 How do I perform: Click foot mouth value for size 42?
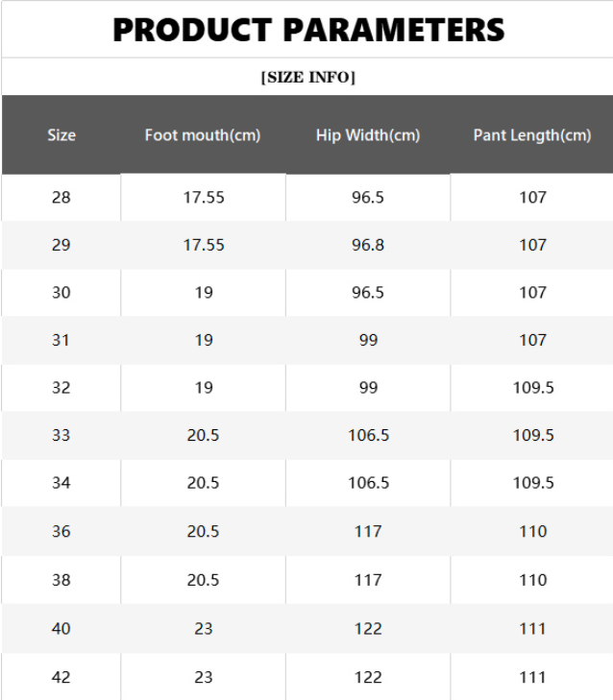click(204, 677)
